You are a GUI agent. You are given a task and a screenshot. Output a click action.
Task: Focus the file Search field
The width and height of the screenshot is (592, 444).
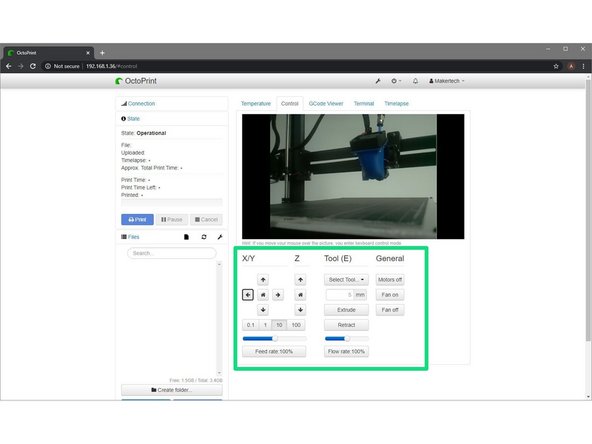172,253
